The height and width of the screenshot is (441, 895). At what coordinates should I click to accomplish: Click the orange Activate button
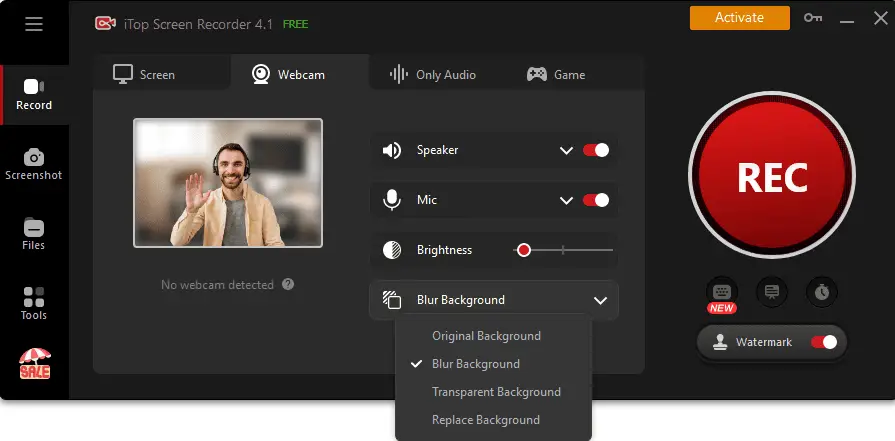pyautogui.click(x=740, y=18)
